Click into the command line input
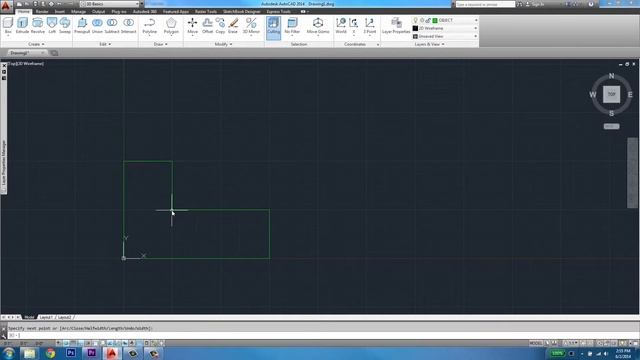This screenshot has width=640, height=360. point(322,336)
